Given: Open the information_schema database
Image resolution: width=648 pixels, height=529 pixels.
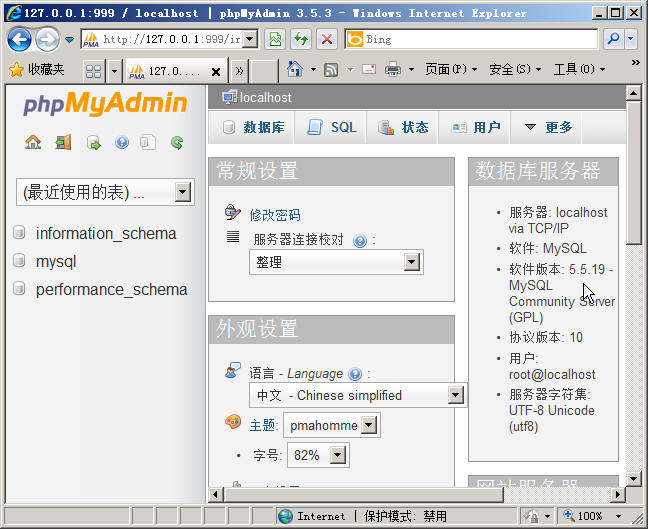Looking at the screenshot, I should (106, 234).
